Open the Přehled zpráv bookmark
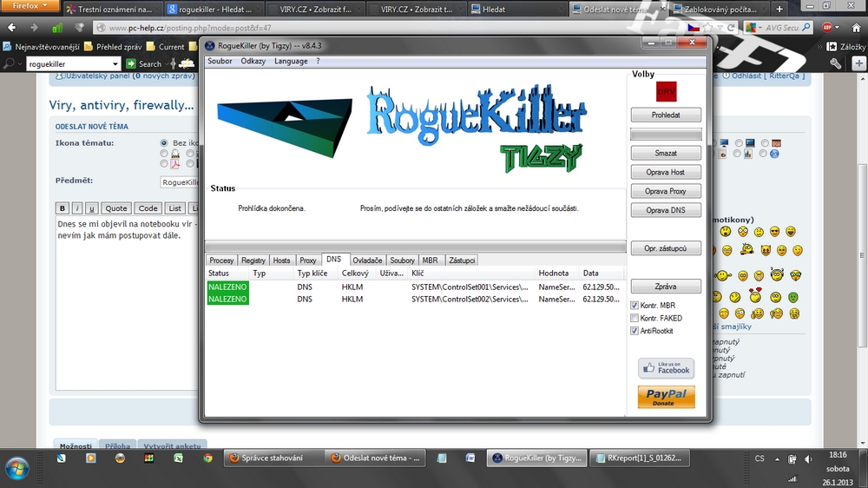The width and height of the screenshot is (868, 488). (x=113, y=47)
